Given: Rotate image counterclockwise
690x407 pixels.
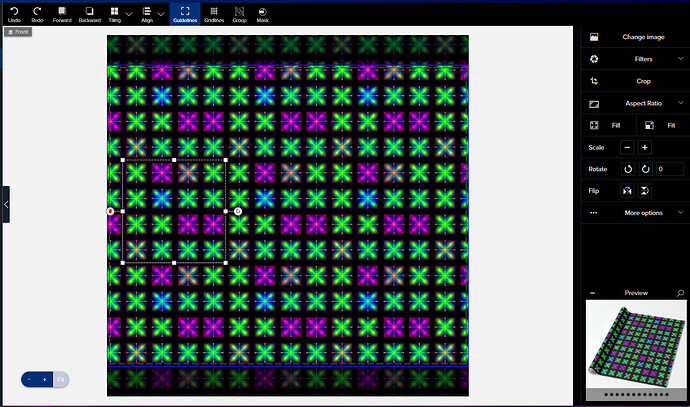Looking at the screenshot, I should [x=628, y=169].
